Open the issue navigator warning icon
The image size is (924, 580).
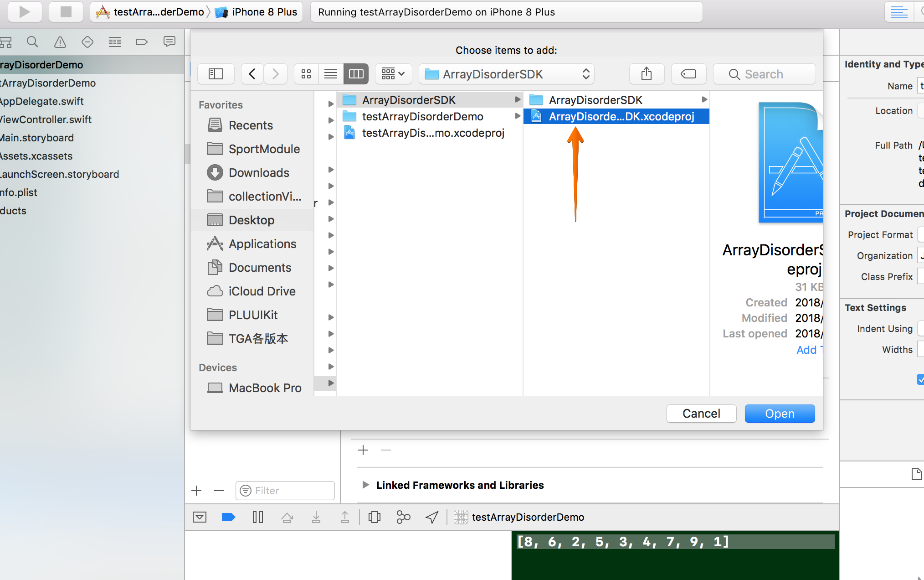point(60,42)
